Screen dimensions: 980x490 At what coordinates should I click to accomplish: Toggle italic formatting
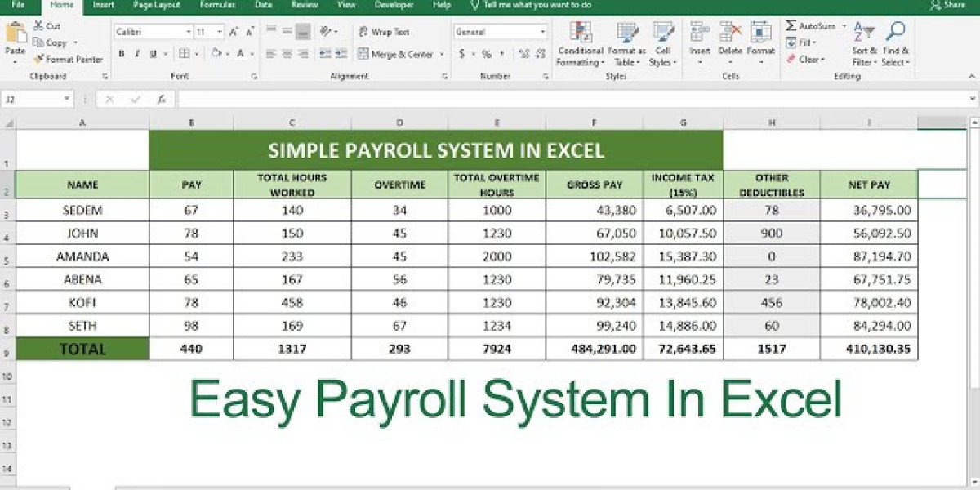click(x=137, y=53)
